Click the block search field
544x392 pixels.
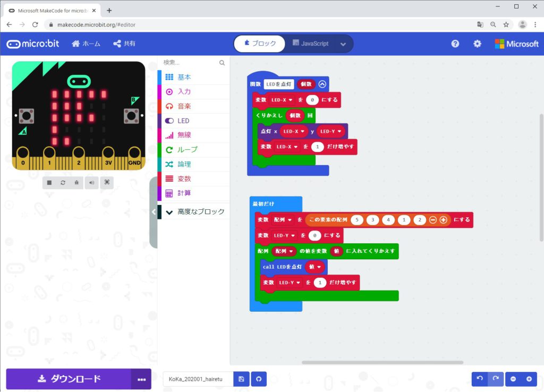click(x=190, y=63)
